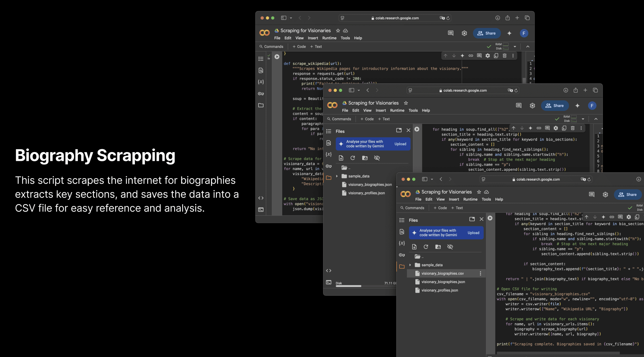Open Gemini sparkle in middle window header
This screenshot has height=357, width=644.
(577, 106)
